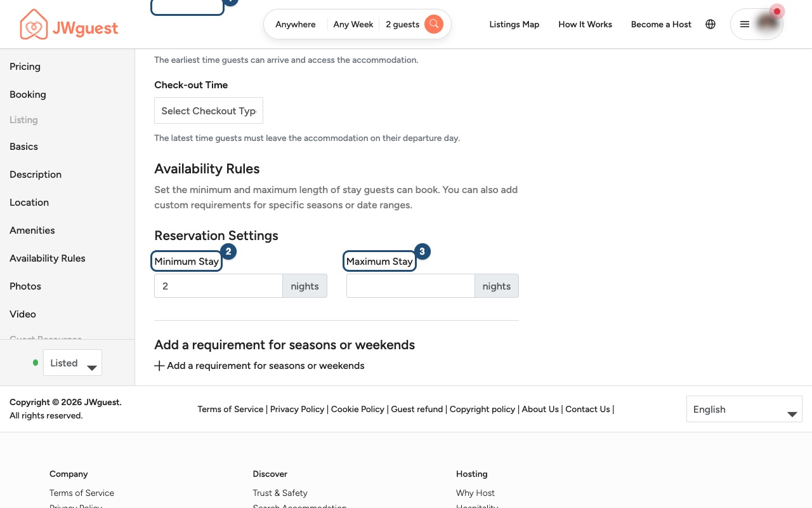Click Why Host under Hosting
The height and width of the screenshot is (508, 812).
click(x=475, y=493)
